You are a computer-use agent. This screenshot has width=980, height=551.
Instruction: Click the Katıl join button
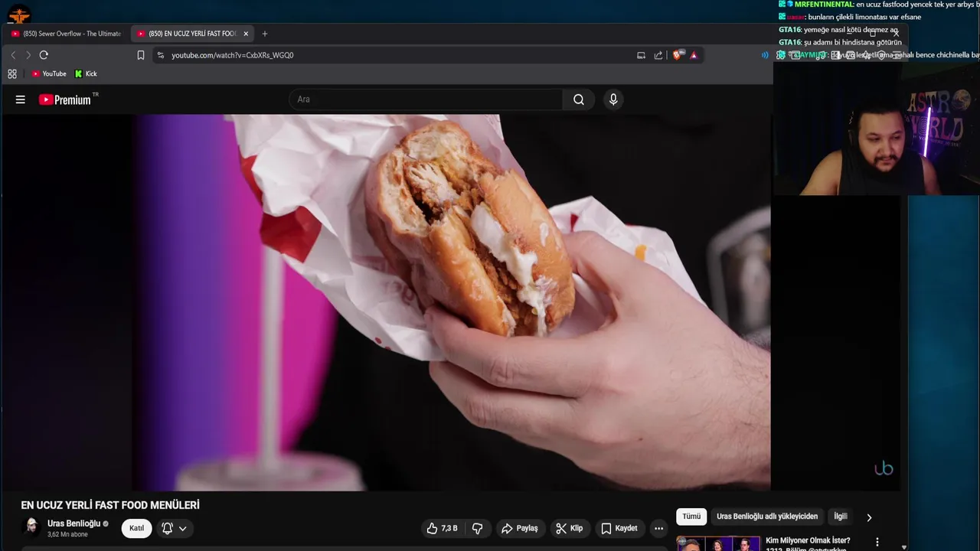[x=136, y=528]
